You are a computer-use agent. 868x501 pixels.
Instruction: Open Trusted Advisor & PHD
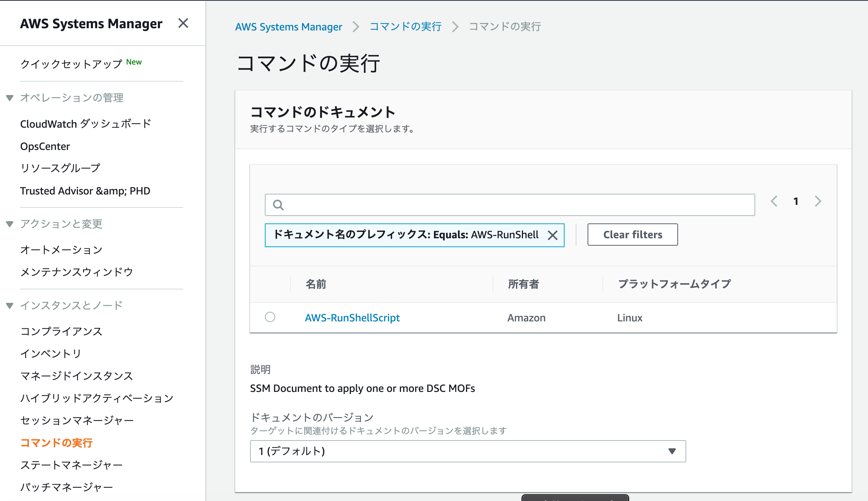point(85,191)
